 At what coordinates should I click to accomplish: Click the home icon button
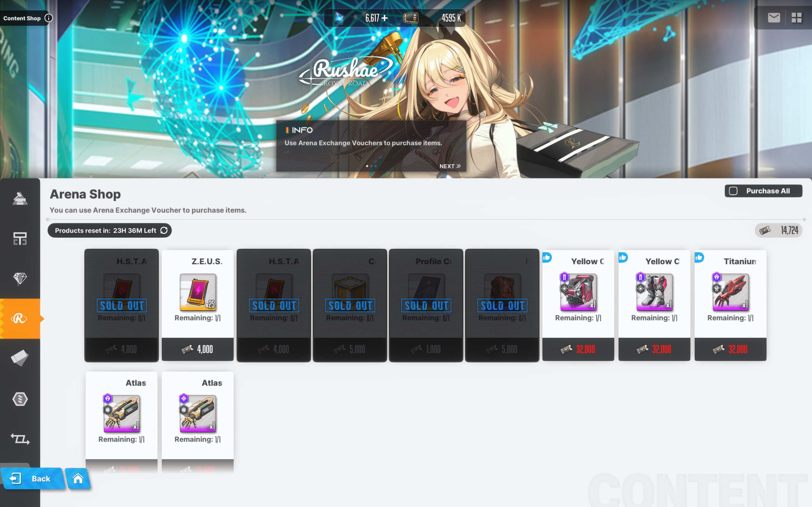[x=78, y=478]
